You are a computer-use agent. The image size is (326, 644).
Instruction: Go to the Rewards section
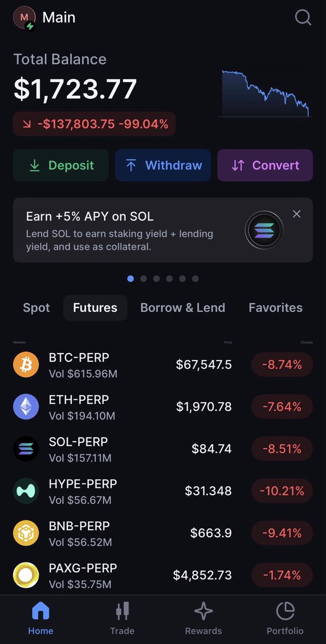click(203, 618)
